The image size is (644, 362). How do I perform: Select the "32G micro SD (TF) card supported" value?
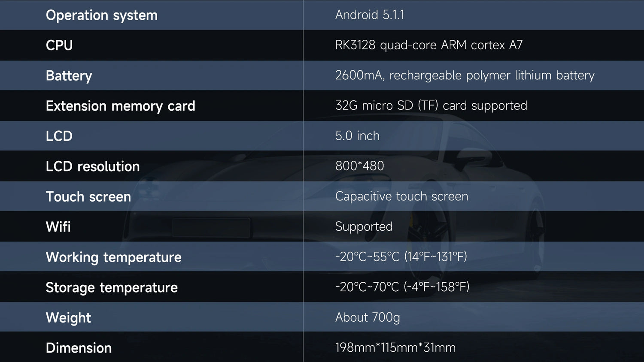431,106
